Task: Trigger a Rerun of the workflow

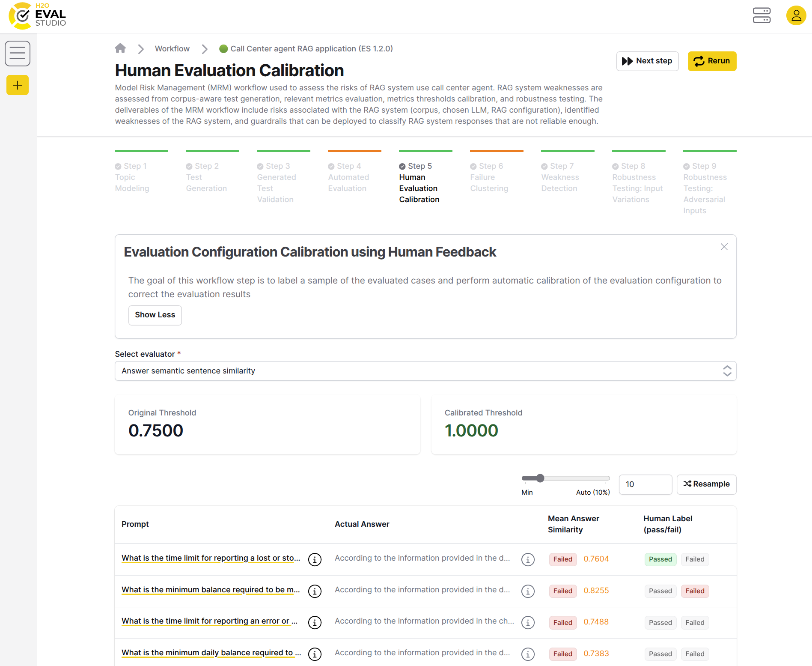Action: tap(712, 61)
